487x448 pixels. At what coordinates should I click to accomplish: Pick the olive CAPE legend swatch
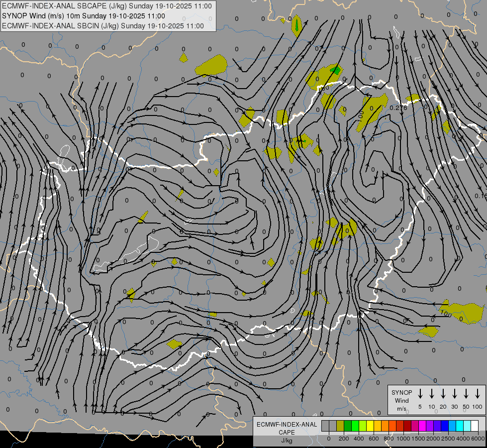tap(340, 426)
